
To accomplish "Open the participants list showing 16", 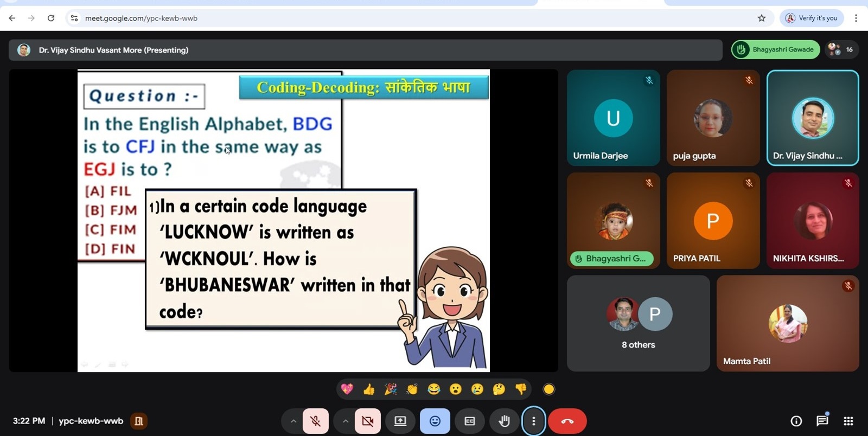I will pyautogui.click(x=841, y=49).
